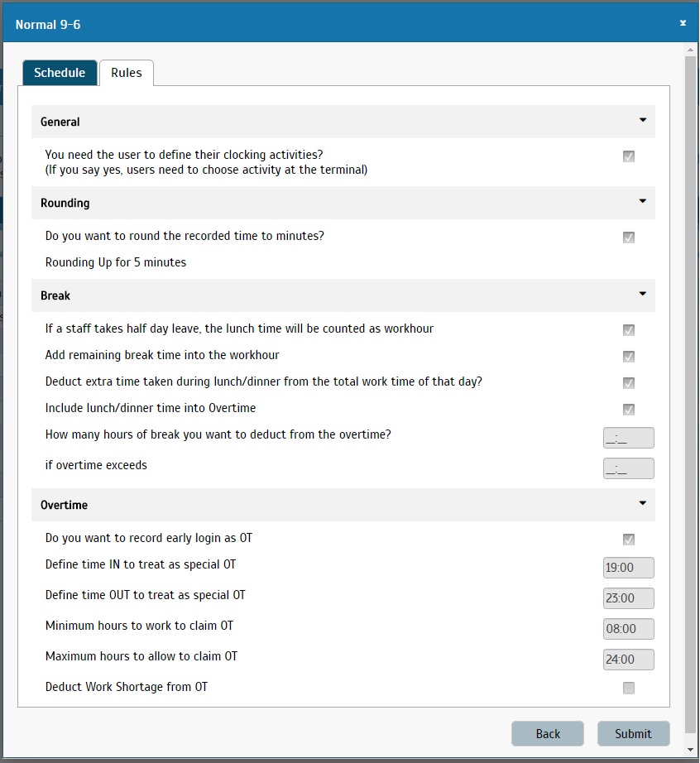This screenshot has height=763, width=700.
Task: Click the Back button
Action: (548, 734)
